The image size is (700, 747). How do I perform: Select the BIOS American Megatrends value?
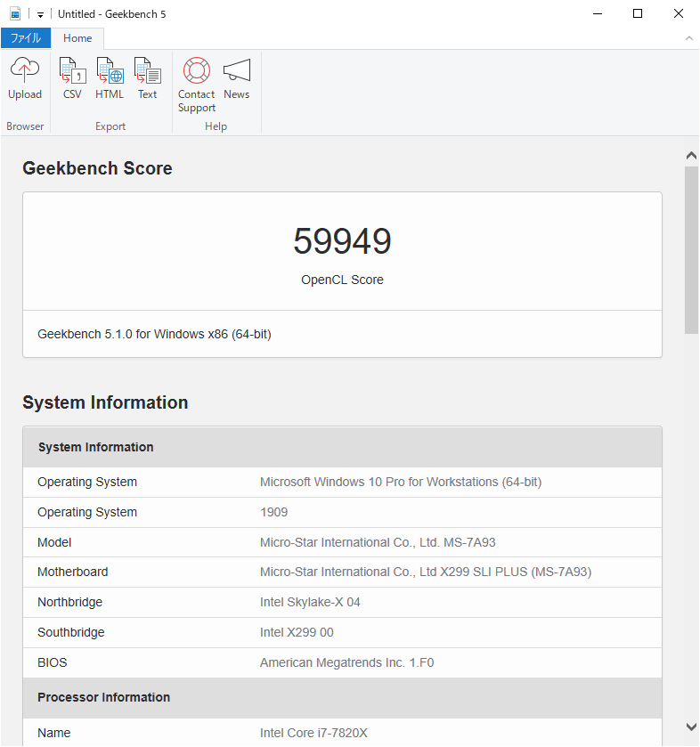tap(347, 662)
